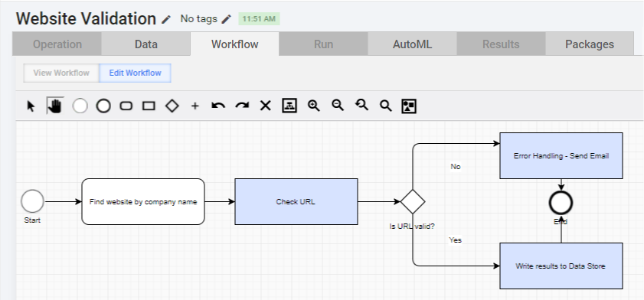644x300 pixels.
Task: Open the Packages tab
Action: [590, 44]
